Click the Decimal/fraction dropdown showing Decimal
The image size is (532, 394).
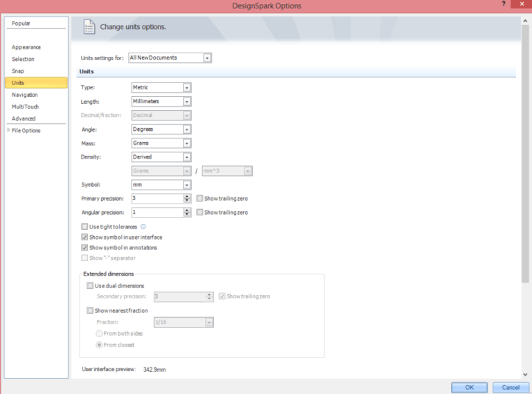coord(161,115)
